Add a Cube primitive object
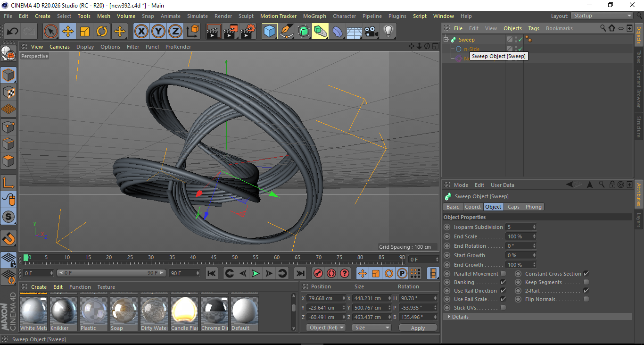The height and width of the screenshot is (345, 644). point(270,32)
